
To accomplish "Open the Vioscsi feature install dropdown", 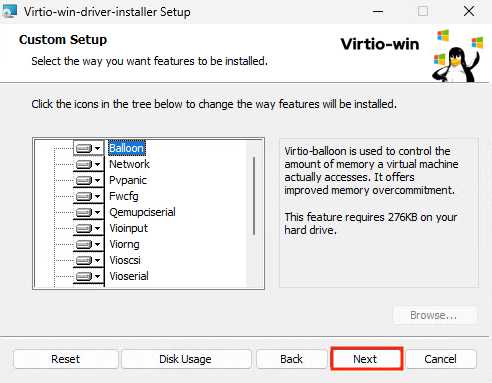I will (x=88, y=260).
